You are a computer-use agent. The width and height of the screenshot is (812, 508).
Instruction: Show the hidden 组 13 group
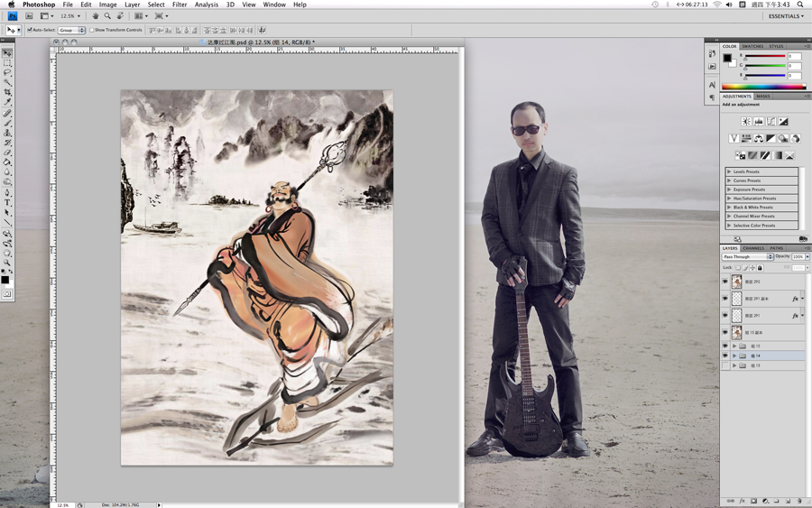click(725, 365)
